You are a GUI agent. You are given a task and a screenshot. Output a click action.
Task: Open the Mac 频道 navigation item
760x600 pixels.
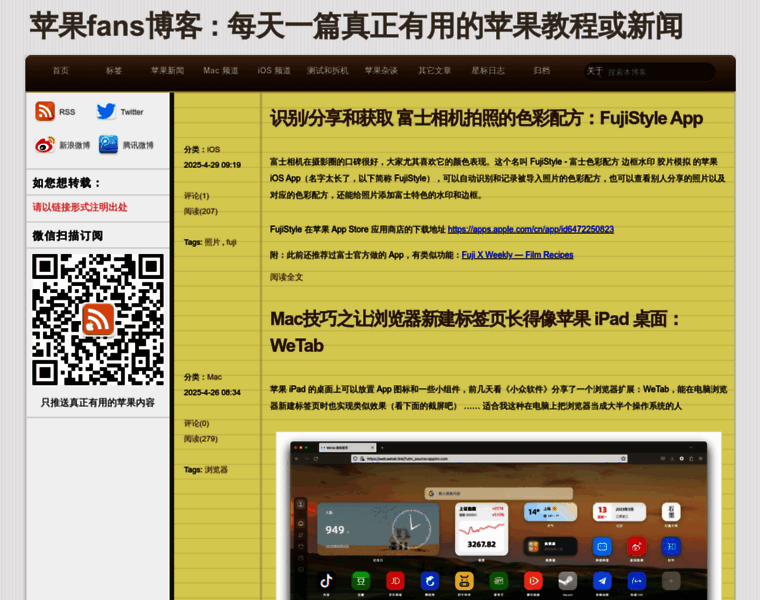pyautogui.click(x=221, y=71)
